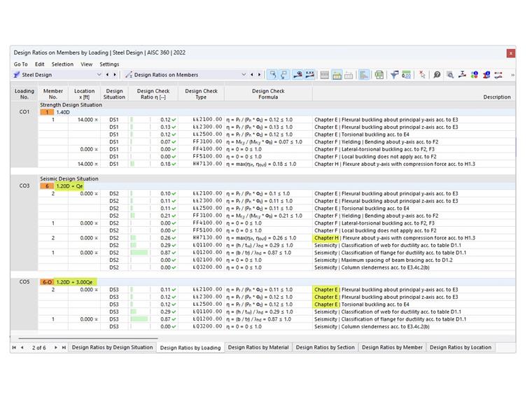Image resolution: width=532 pixels, height=399 pixels.
Task: Open the Design Ratios on Members dropdown
Action: pos(244,75)
